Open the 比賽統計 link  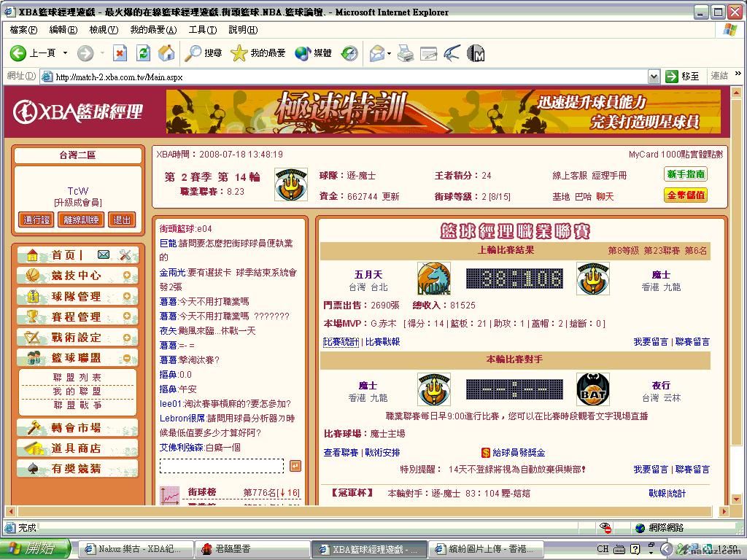point(341,342)
